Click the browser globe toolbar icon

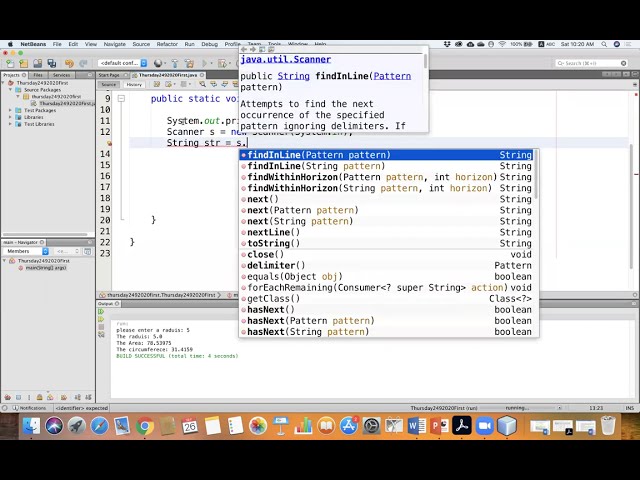coord(158,63)
